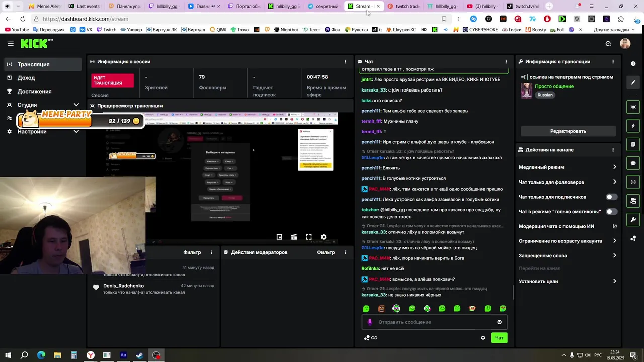The height and width of the screenshot is (362, 644).
Task: Open three-dot menu of channel actions panel
Action: [x=613, y=150]
